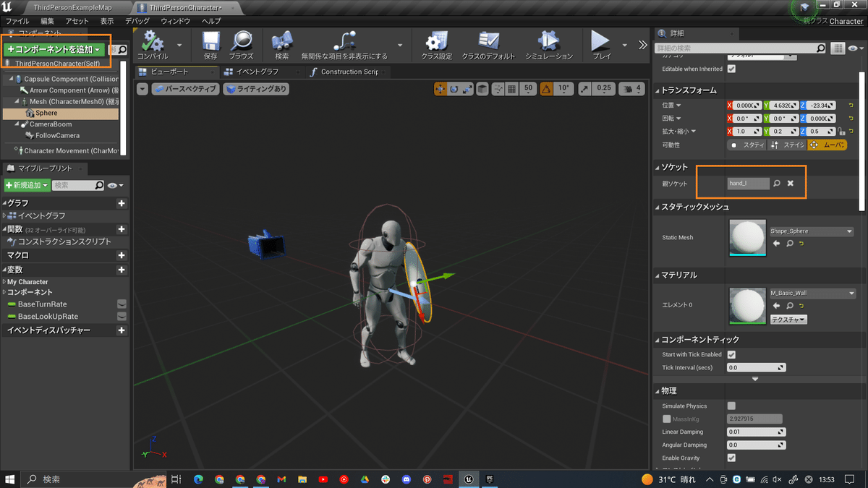The width and height of the screenshot is (868, 488).
Task: Select the translate gizmo tool in viewport
Action: point(440,89)
